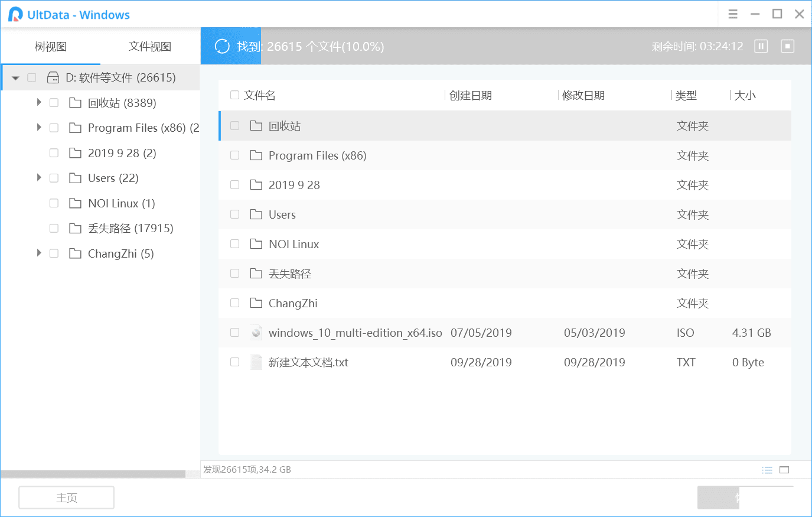Click the spinning scan progress icon
812x517 pixels.
click(222, 46)
